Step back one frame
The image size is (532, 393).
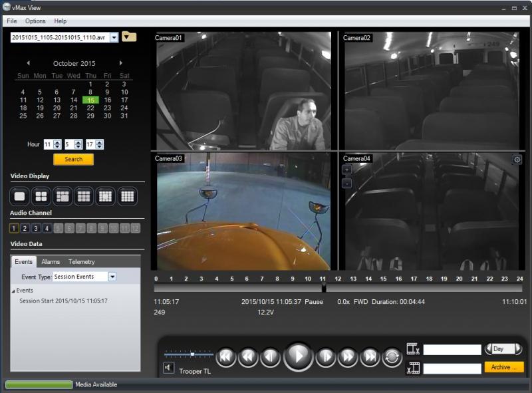click(x=270, y=357)
